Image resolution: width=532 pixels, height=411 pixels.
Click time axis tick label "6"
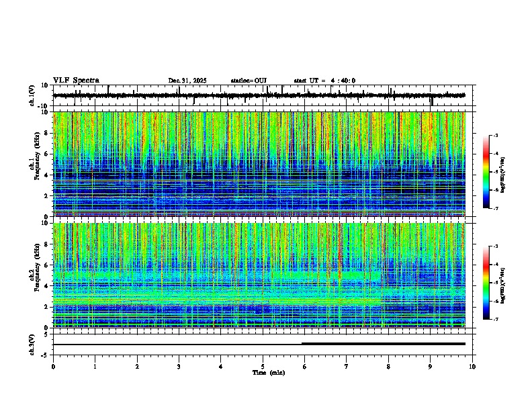click(304, 367)
